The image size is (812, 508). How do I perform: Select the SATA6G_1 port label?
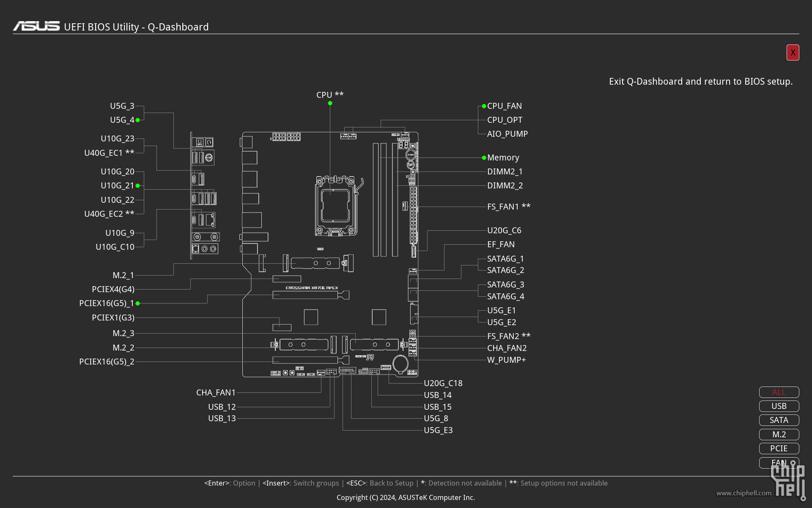(505, 259)
